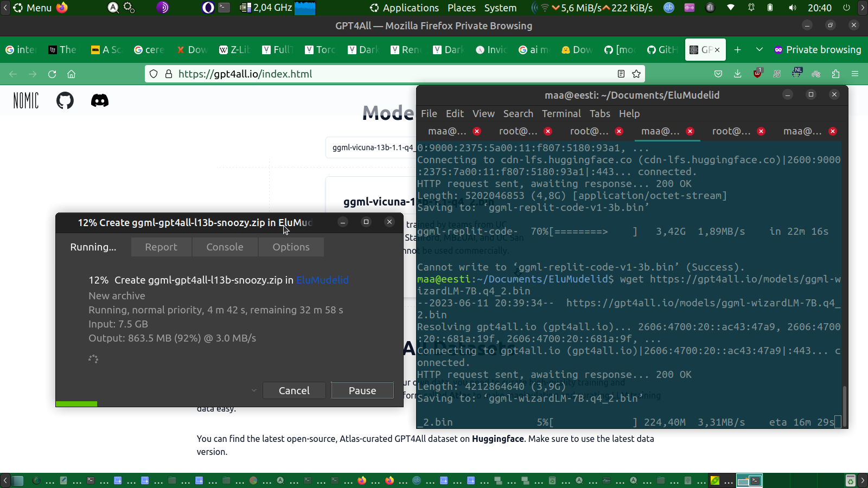Switch to the Report tab in archive dialog
Screen dimensions: 868x488
point(161,247)
